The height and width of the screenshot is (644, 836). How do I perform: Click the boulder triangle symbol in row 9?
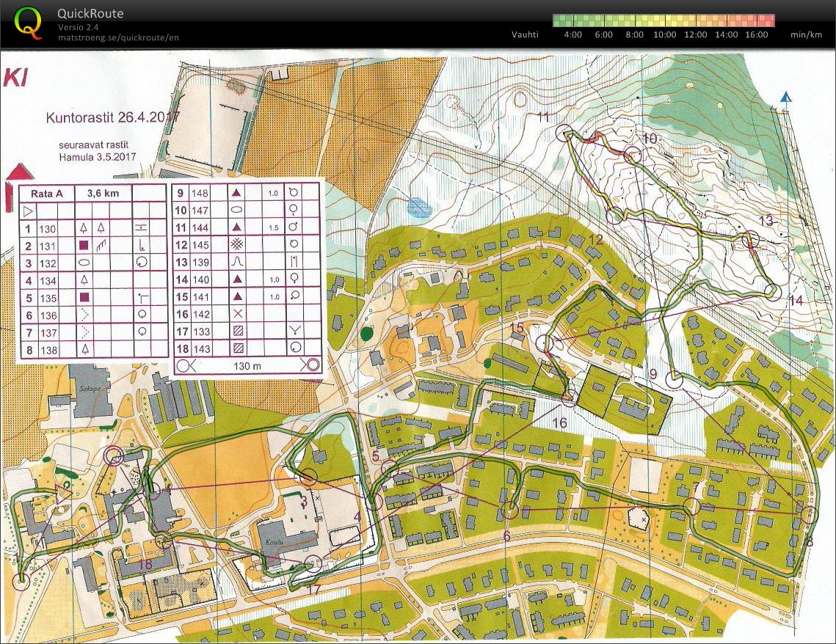click(237, 192)
